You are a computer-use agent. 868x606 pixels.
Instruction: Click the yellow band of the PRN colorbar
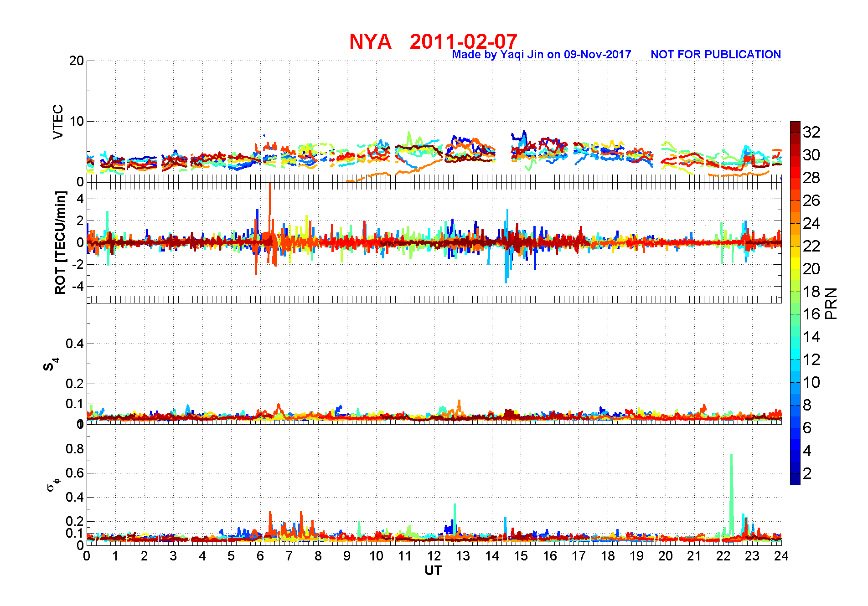[795, 263]
